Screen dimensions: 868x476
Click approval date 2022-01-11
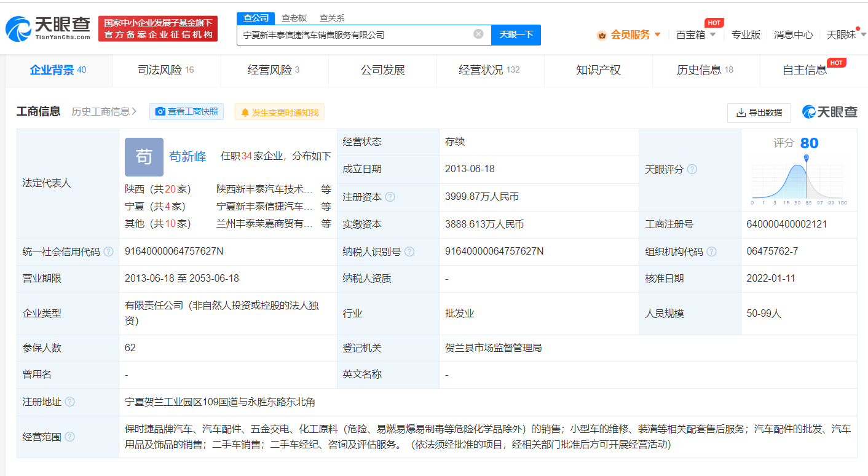pyautogui.click(x=771, y=279)
